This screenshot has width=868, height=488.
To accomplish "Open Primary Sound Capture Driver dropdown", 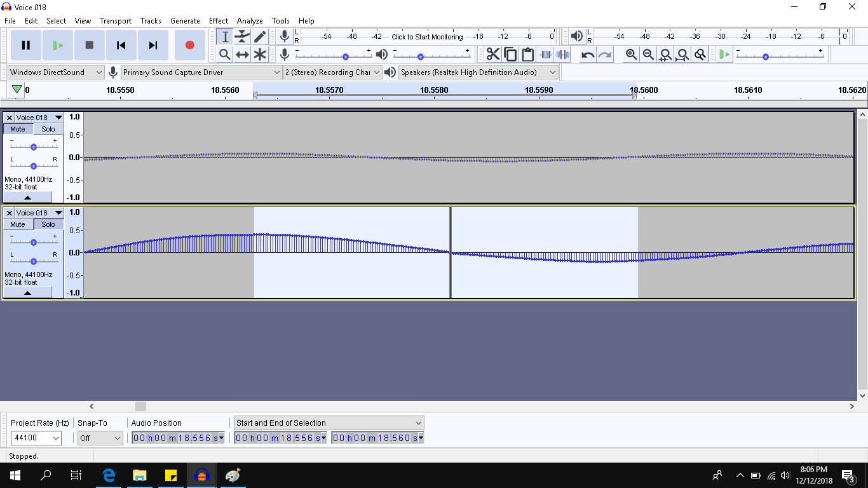I will tap(201, 72).
